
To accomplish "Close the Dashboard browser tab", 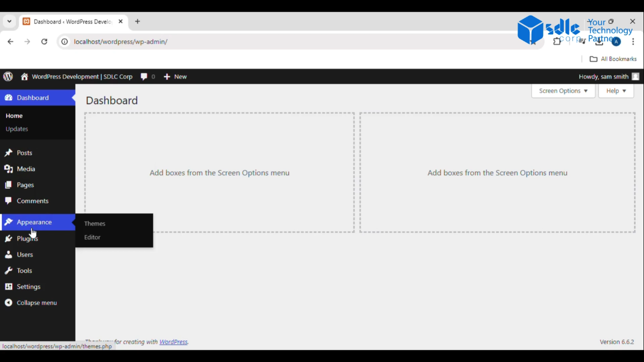I will (x=121, y=21).
